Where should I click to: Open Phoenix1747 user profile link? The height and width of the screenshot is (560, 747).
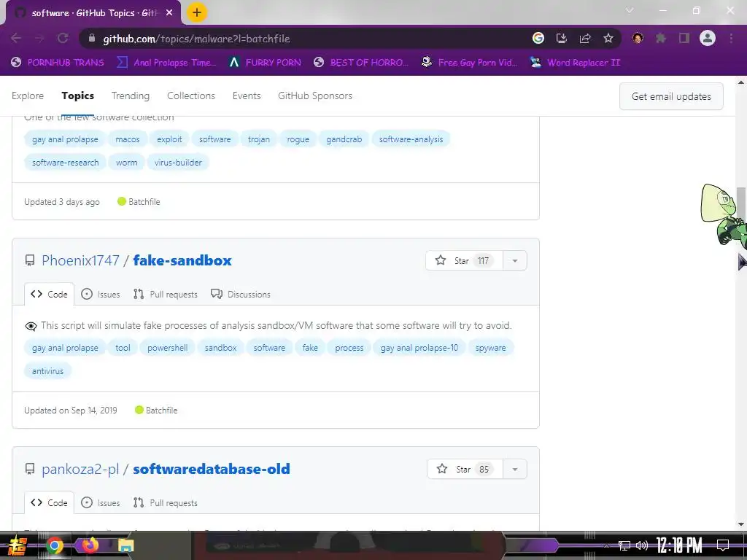click(80, 260)
